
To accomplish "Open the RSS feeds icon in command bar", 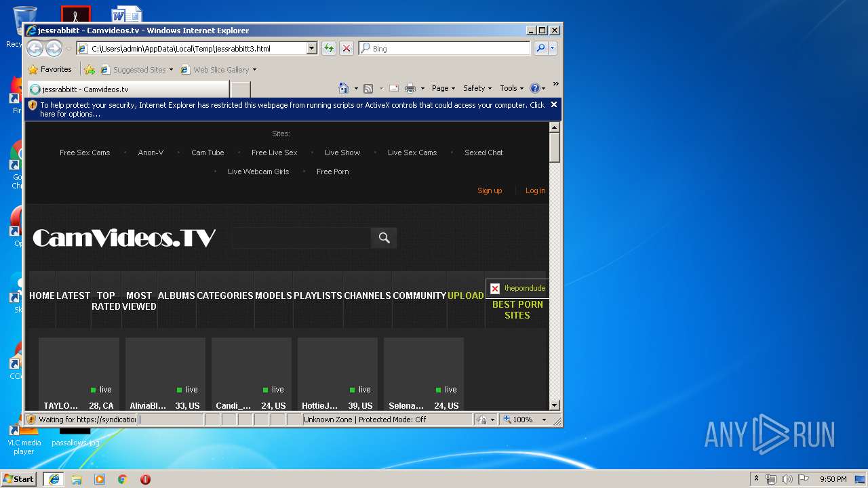I will (x=368, y=88).
